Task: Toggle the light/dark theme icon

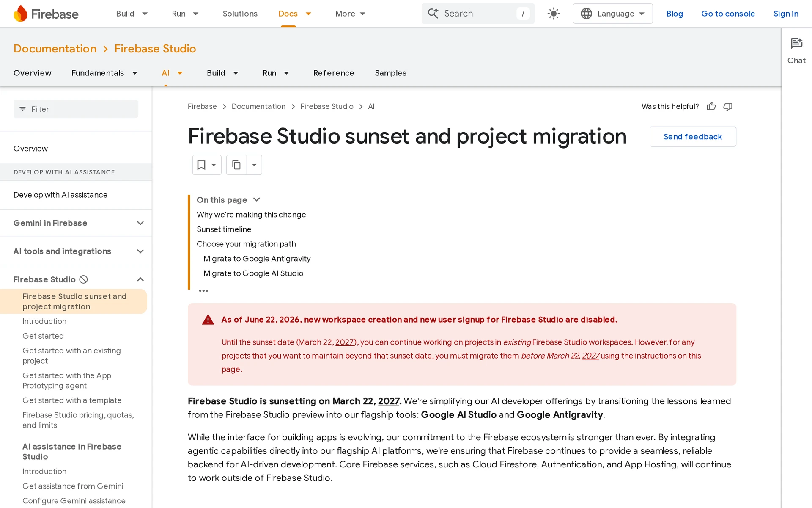Action: 554,14
